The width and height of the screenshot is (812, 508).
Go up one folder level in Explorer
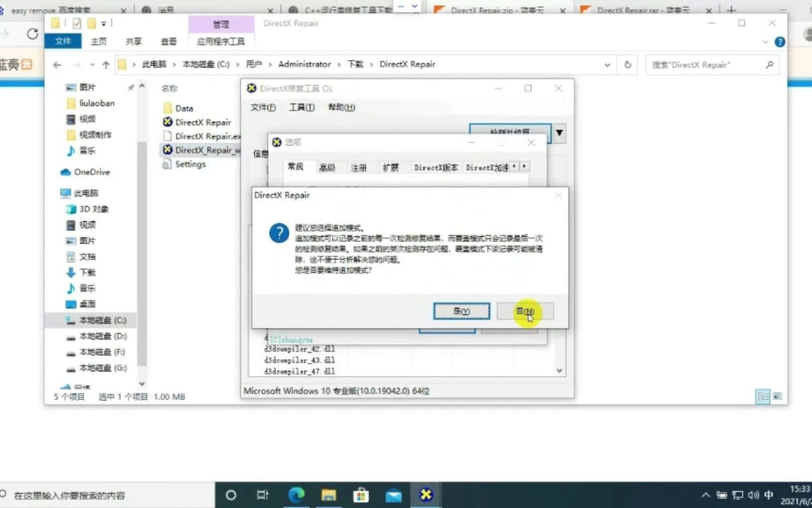[106, 65]
